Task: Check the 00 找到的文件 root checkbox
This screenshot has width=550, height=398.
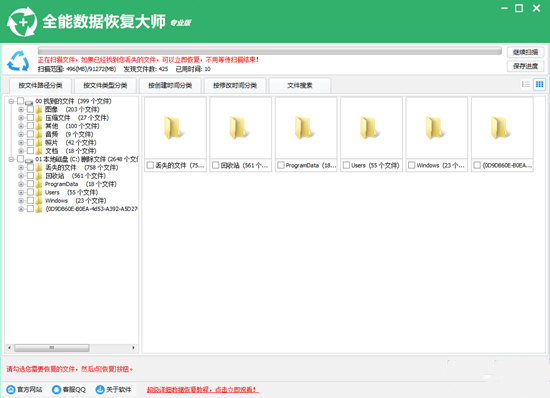Action: click(21, 101)
